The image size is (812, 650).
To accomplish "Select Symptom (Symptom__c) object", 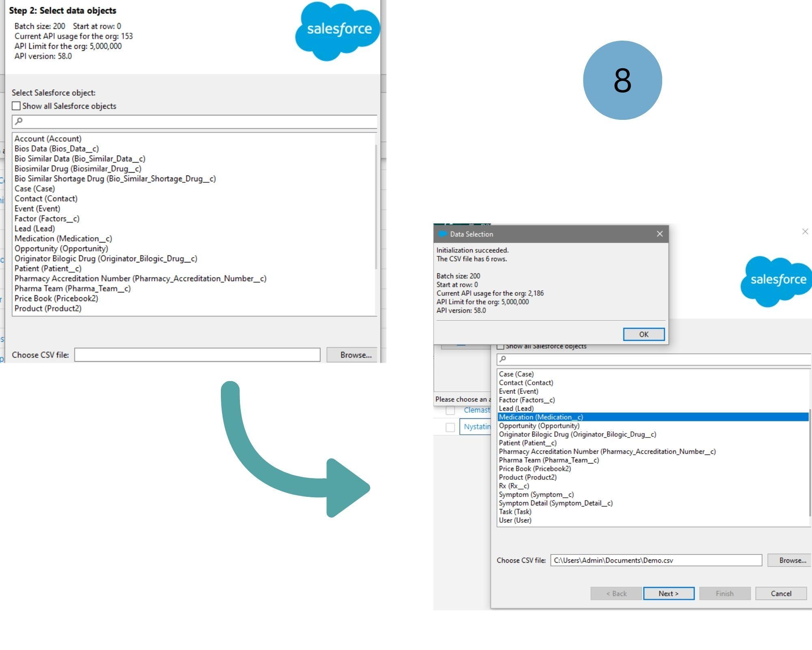I will (x=536, y=494).
